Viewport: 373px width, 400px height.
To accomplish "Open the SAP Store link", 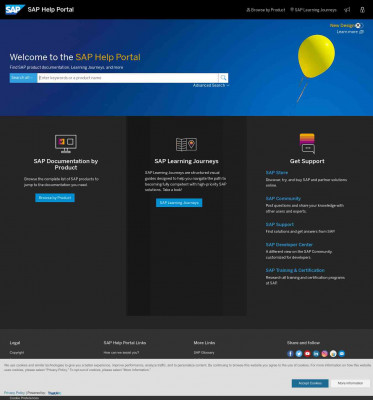I will tap(277, 173).
